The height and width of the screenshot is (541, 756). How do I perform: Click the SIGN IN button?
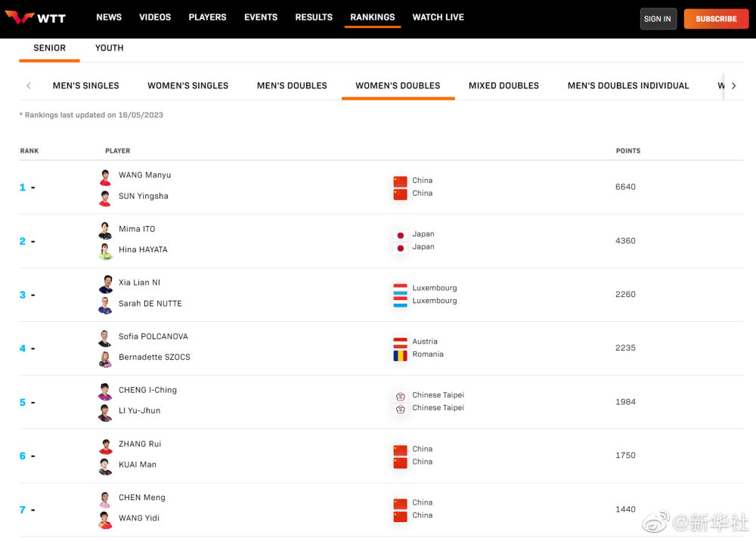[658, 19]
